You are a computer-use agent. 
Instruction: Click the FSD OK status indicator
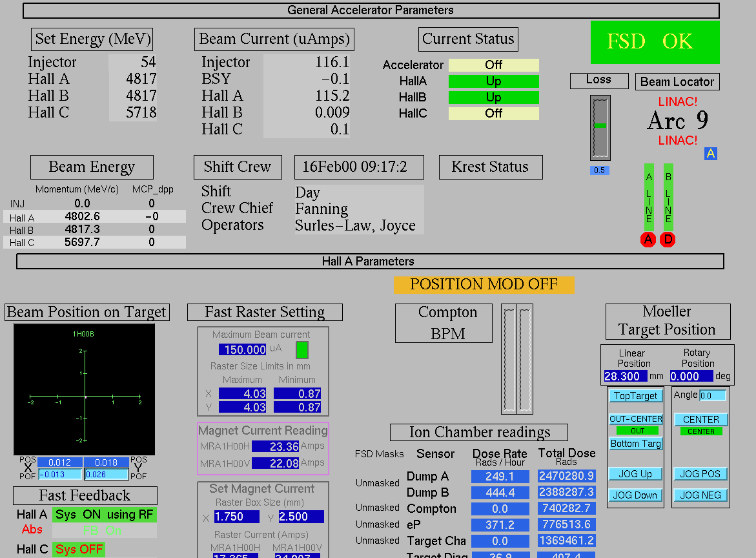coord(655,42)
